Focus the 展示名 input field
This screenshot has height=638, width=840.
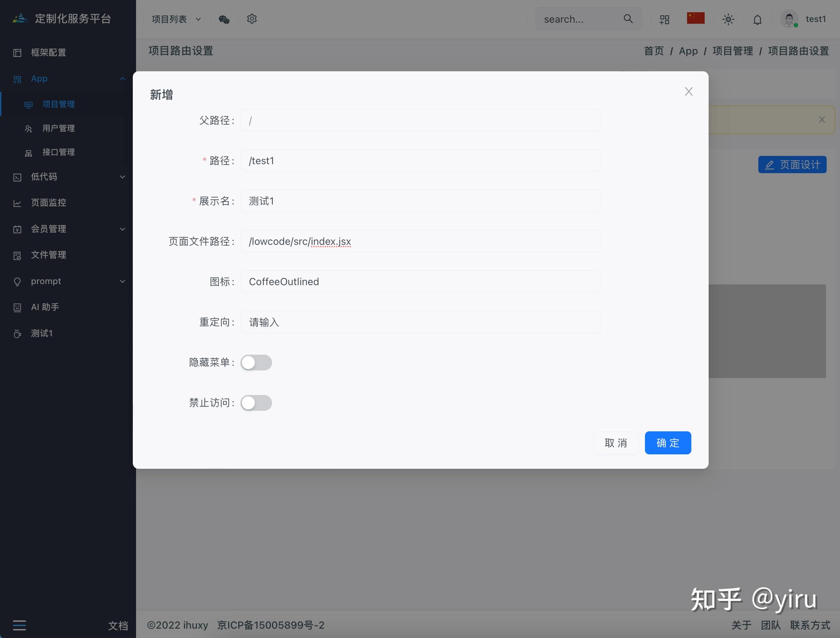pos(420,201)
